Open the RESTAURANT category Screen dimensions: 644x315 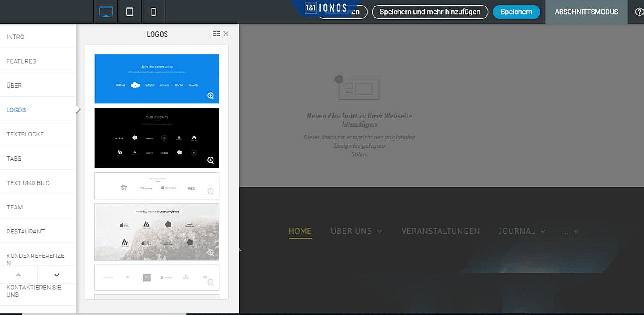point(38,231)
